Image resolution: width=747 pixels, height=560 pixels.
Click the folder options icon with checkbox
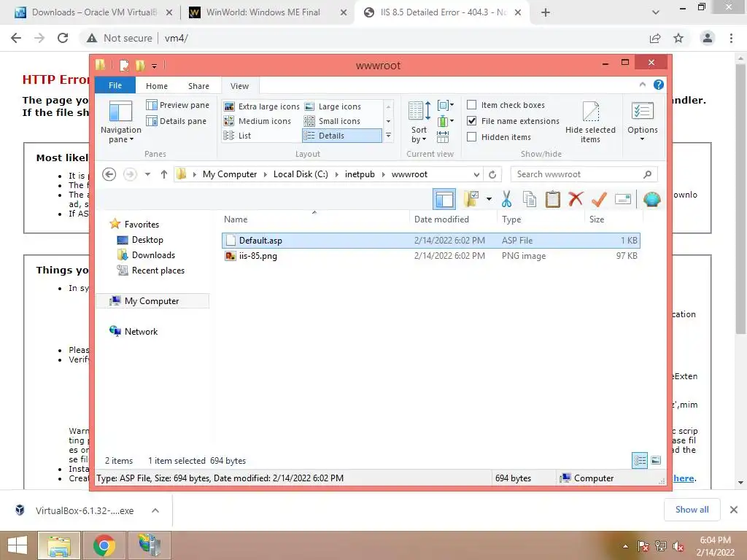click(x=471, y=199)
